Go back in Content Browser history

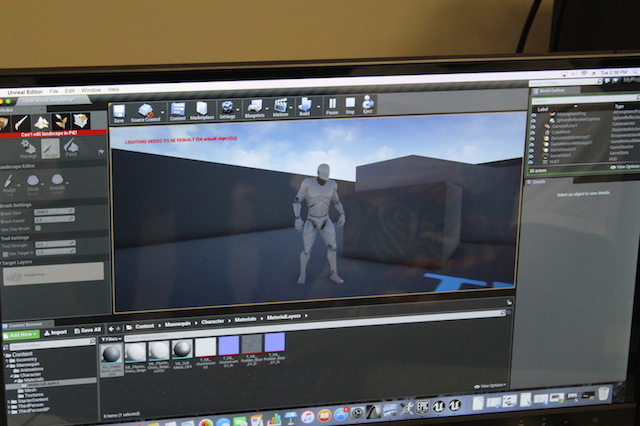(111, 328)
